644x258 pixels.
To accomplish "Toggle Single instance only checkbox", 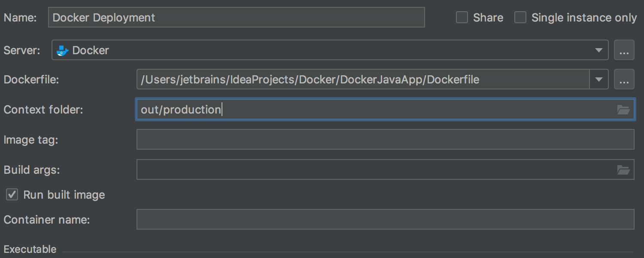I will coord(520,18).
